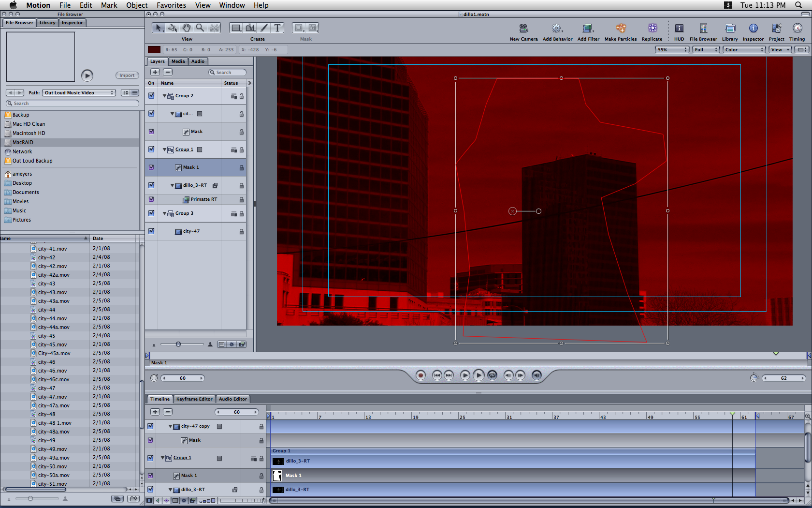
Task: Open the 55% zoom level dropdown
Action: click(x=672, y=50)
